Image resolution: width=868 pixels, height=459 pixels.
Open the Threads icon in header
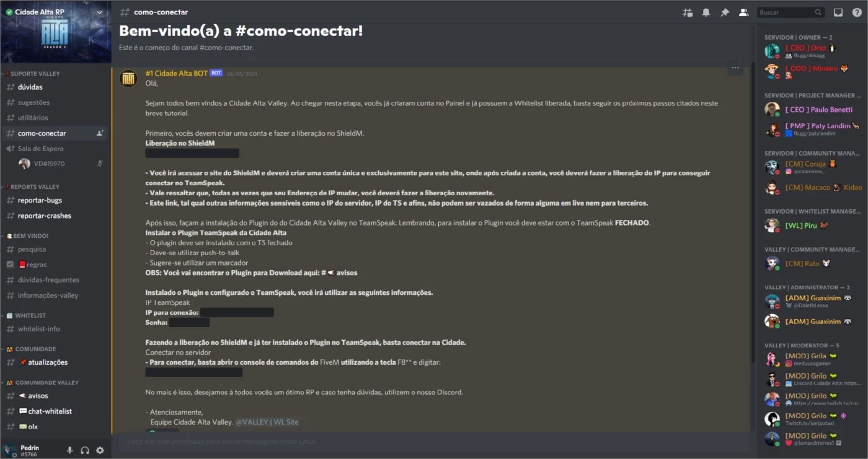click(x=687, y=12)
